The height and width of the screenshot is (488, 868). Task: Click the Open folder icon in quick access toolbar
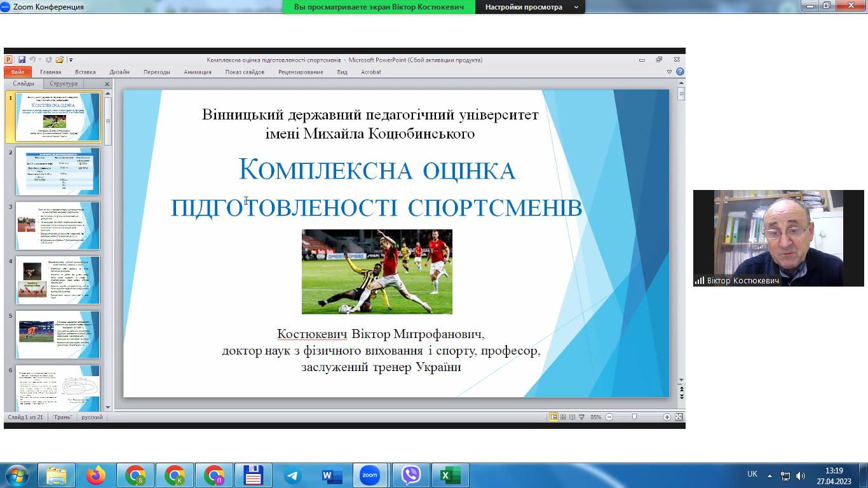[59, 60]
